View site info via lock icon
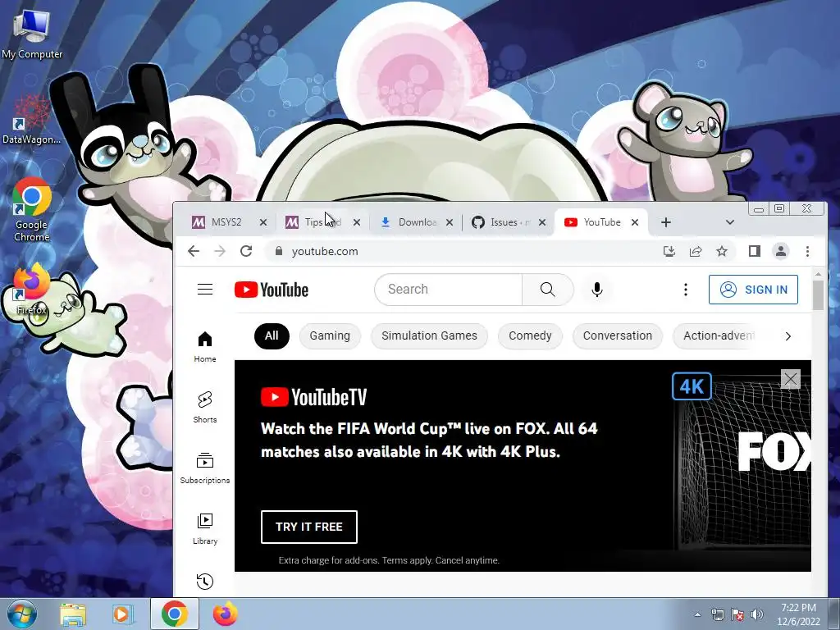 click(x=278, y=251)
